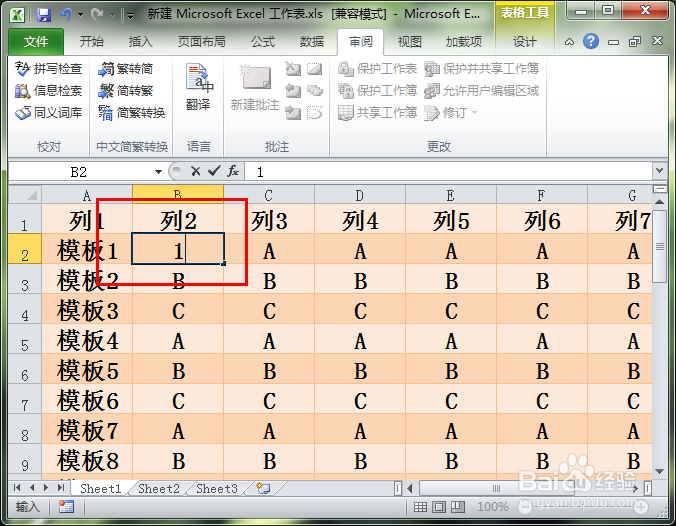The height and width of the screenshot is (526, 676).
Task: Click the insert function fx icon
Action: coord(233,171)
